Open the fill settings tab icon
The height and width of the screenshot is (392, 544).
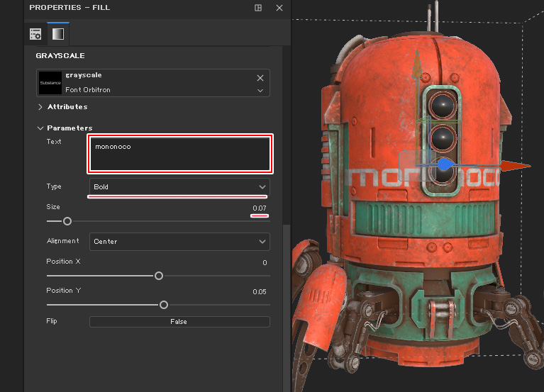(35, 33)
